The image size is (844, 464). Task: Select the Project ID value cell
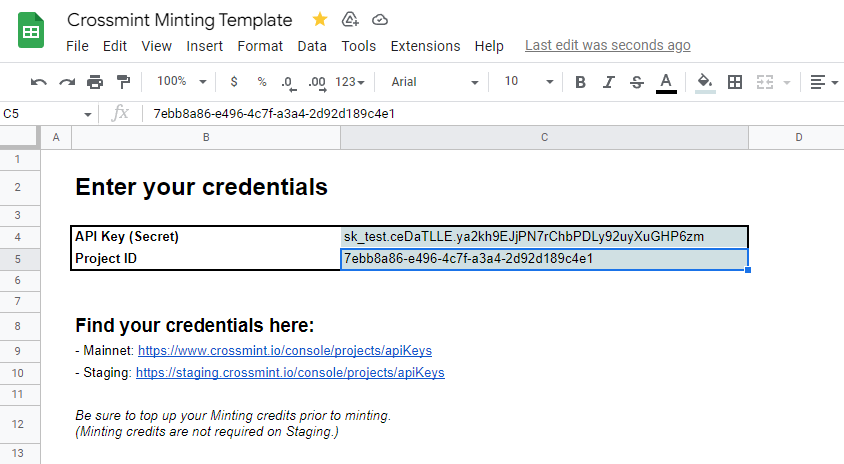click(544, 259)
